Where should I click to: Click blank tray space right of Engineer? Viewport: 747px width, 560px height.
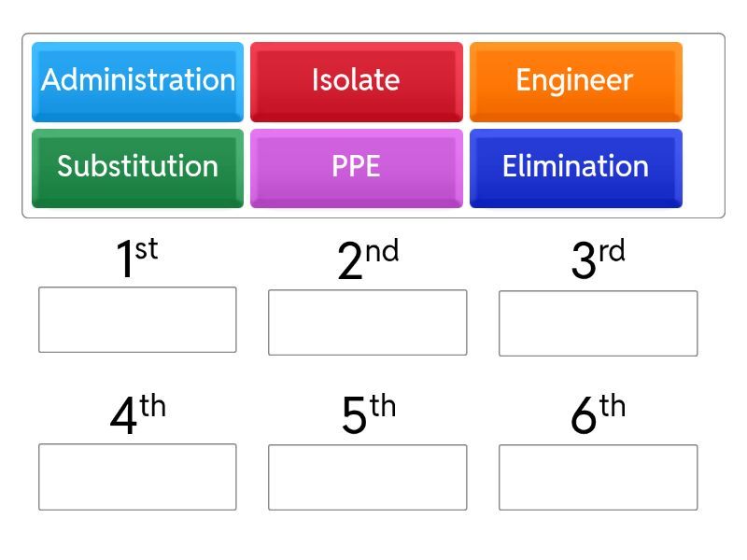(703, 81)
